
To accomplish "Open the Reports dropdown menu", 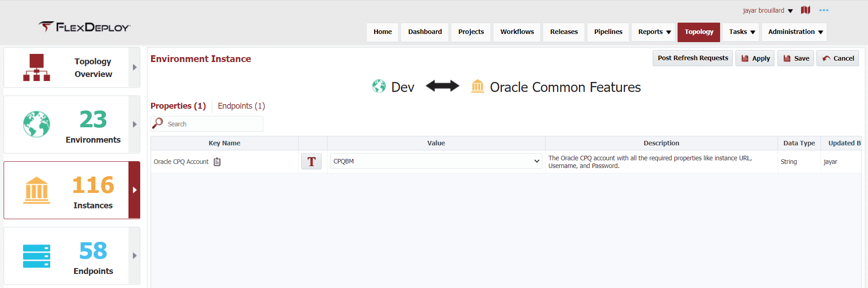I will tap(654, 32).
